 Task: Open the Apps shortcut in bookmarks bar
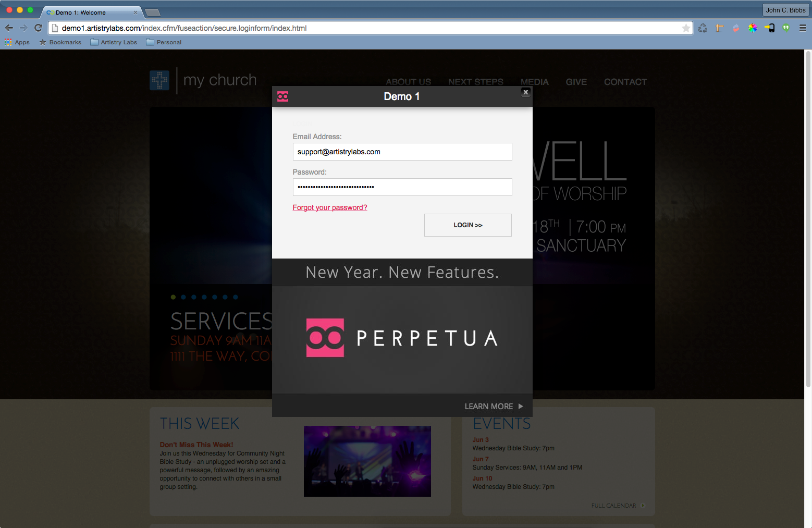coord(17,42)
